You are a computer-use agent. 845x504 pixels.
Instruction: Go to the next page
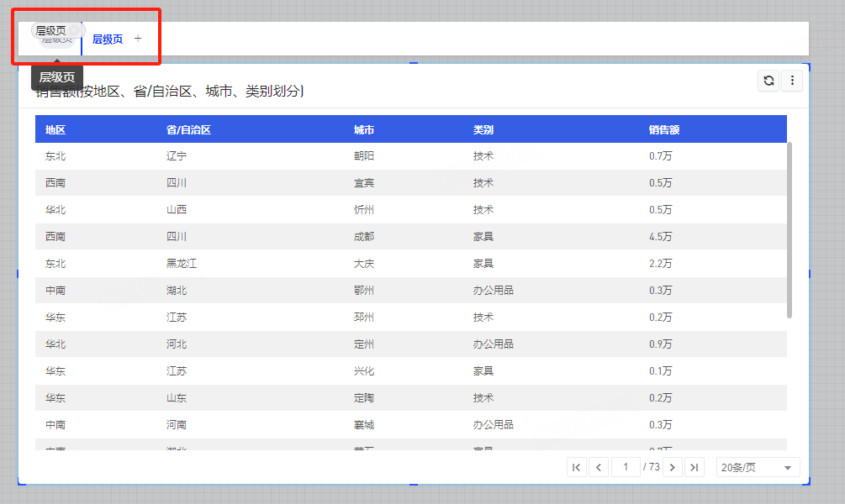(x=672, y=467)
